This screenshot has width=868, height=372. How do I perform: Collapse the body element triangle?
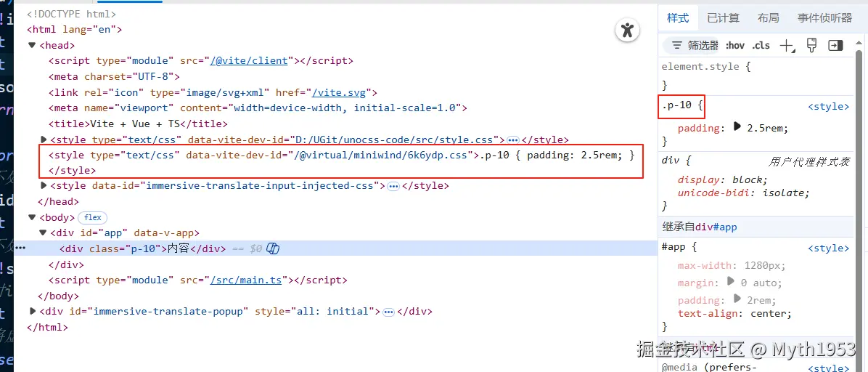[32, 217]
